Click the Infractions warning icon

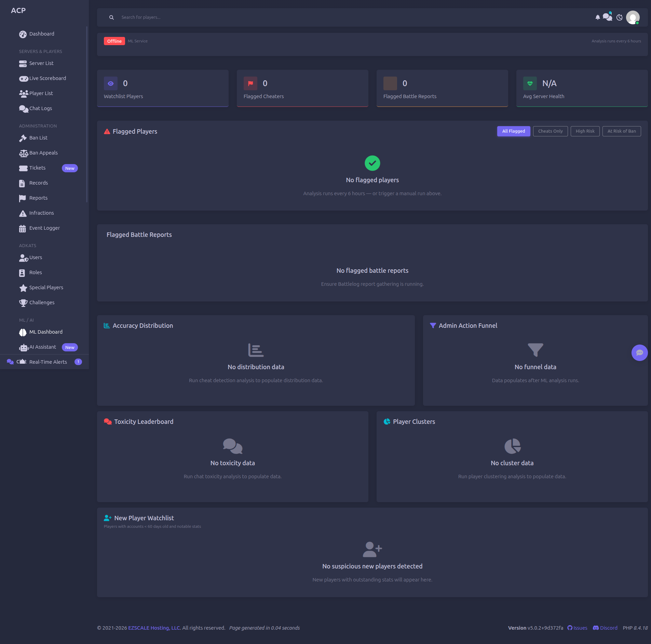coord(23,213)
